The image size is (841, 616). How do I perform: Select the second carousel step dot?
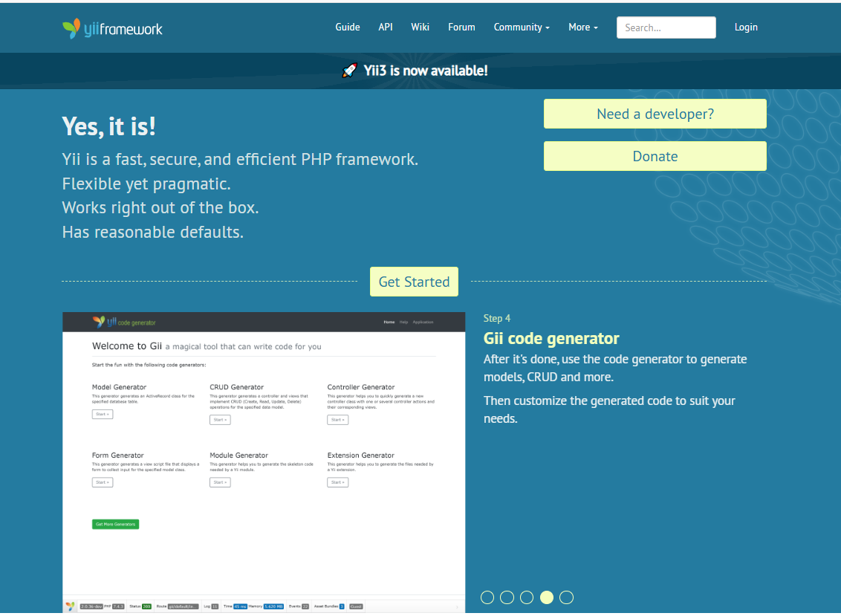[x=507, y=597]
